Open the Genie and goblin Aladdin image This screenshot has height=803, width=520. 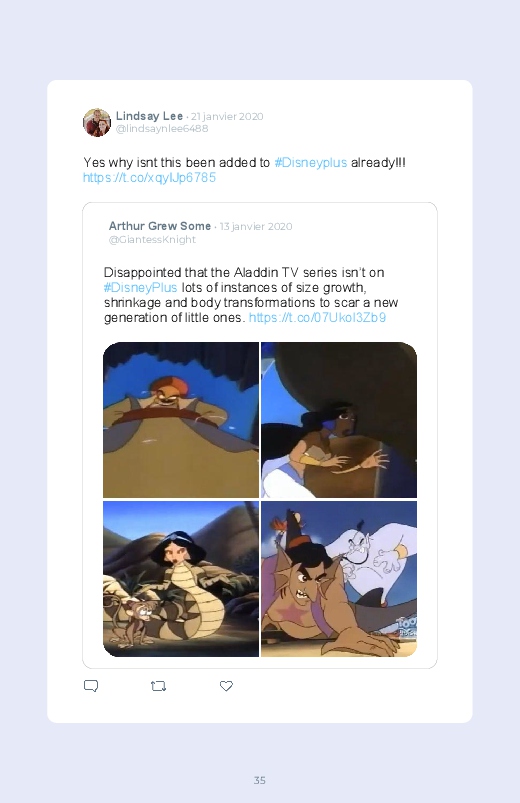(x=339, y=579)
